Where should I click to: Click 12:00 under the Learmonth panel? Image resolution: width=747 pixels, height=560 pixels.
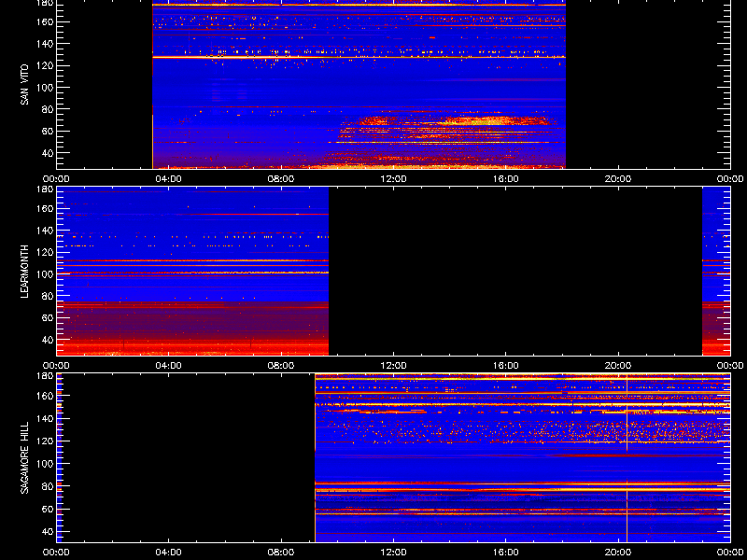point(393,366)
